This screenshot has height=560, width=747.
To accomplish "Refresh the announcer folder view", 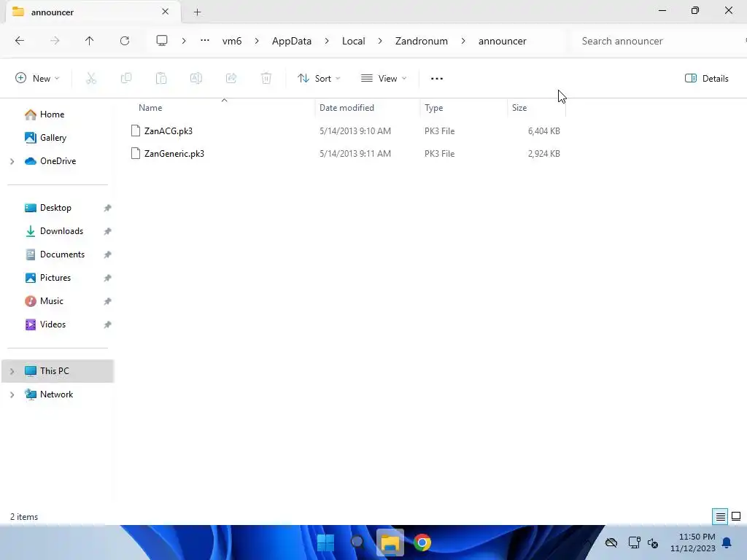I will [x=125, y=41].
